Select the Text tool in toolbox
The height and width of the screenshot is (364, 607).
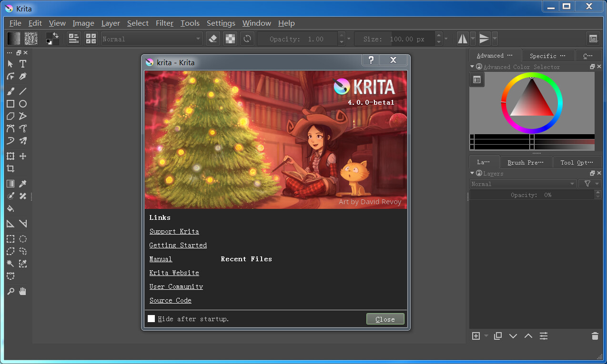click(22, 64)
